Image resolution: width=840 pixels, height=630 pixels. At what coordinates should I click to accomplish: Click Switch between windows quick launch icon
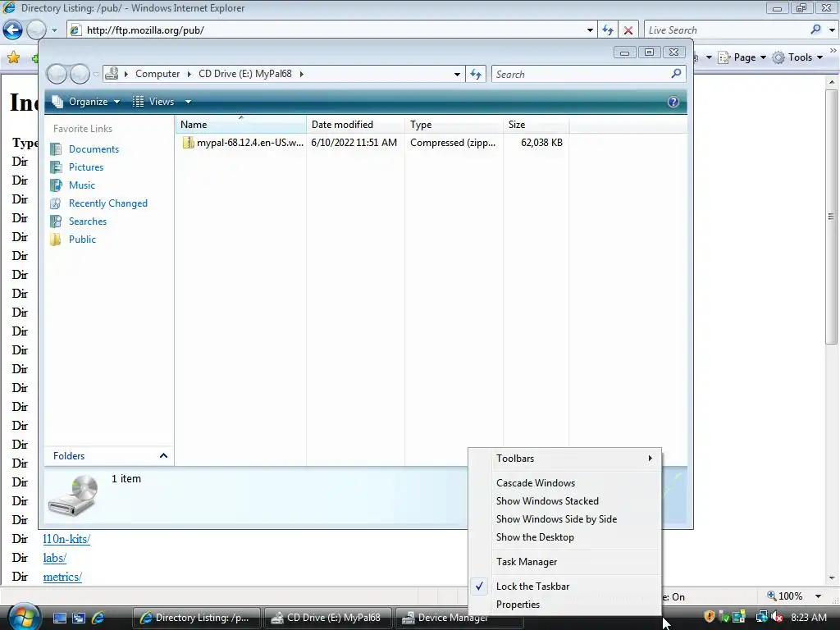79,618
